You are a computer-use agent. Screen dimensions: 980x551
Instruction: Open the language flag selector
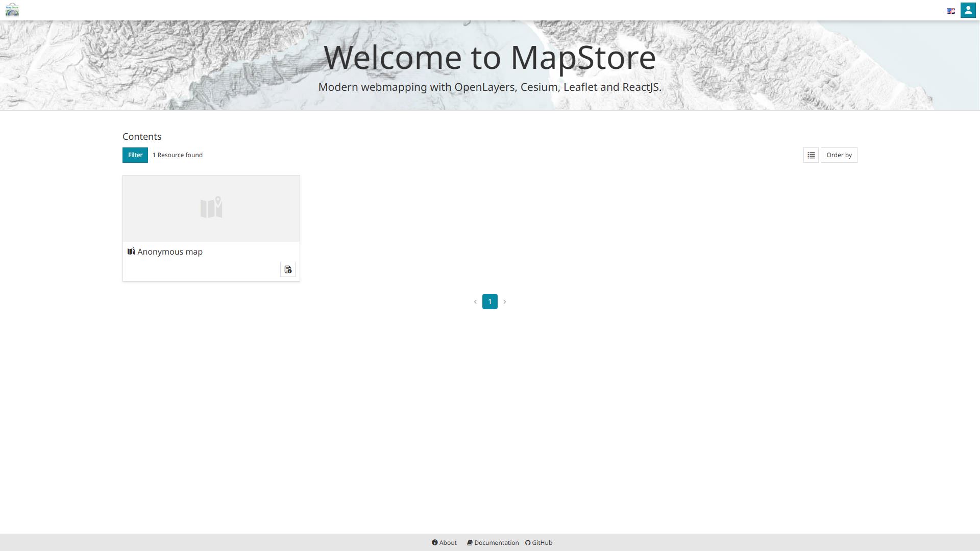[950, 11]
